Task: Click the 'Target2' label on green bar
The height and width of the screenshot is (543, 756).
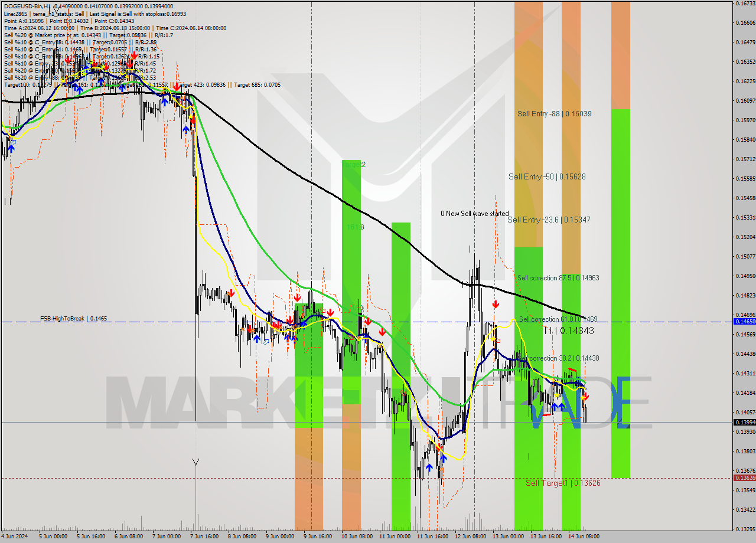Action: tap(353, 165)
